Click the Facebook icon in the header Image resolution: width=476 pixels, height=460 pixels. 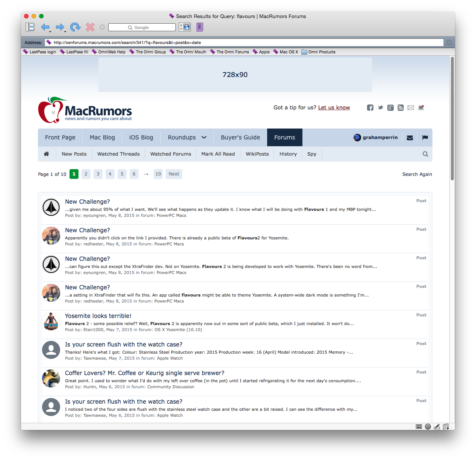tap(370, 108)
